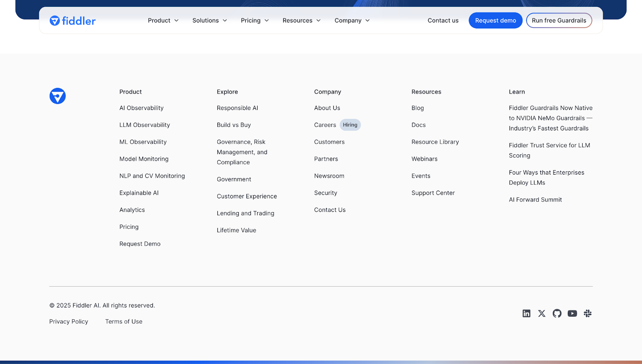Join the Fiddler Slack community
The width and height of the screenshot is (642, 364).
(x=587, y=313)
